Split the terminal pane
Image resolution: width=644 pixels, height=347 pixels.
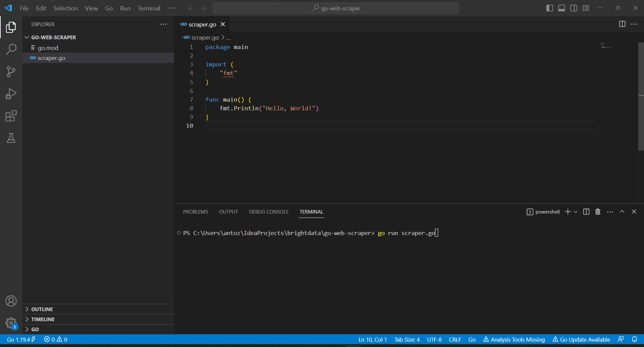586,212
